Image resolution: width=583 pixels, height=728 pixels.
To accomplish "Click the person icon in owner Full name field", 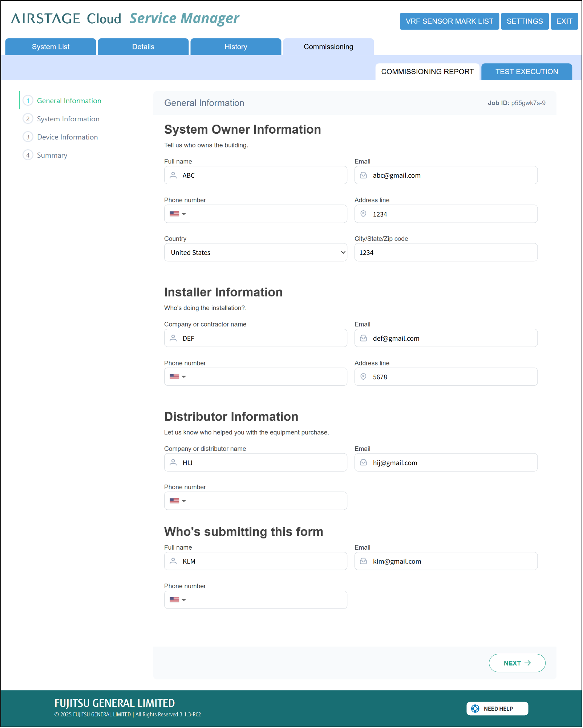I will click(x=173, y=175).
